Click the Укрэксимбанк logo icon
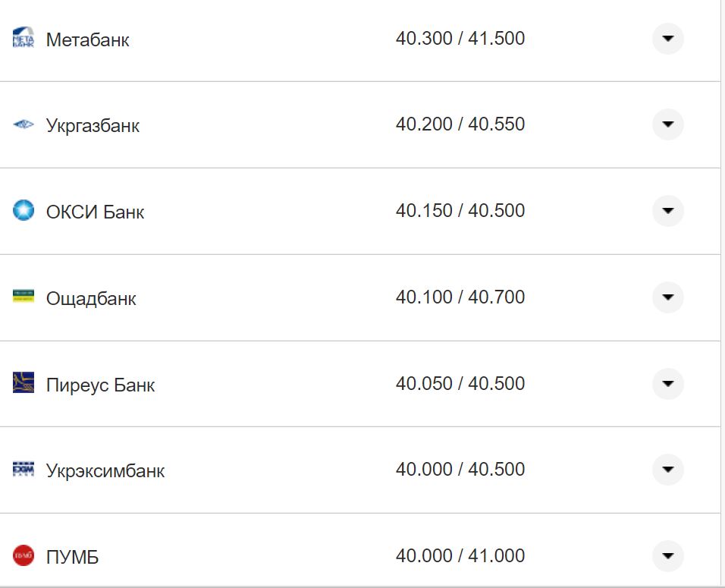The height and width of the screenshot is (588, 725). click(x=24, y=470)
